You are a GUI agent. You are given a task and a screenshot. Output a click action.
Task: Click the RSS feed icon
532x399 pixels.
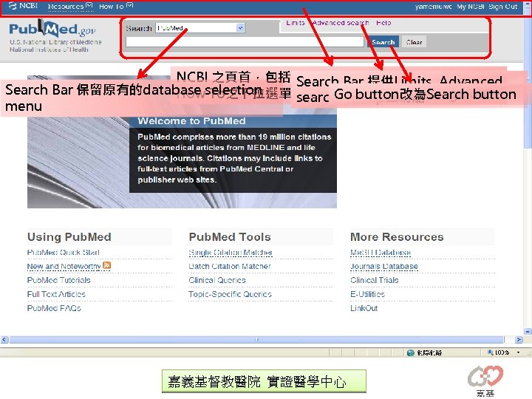point(106,265)
